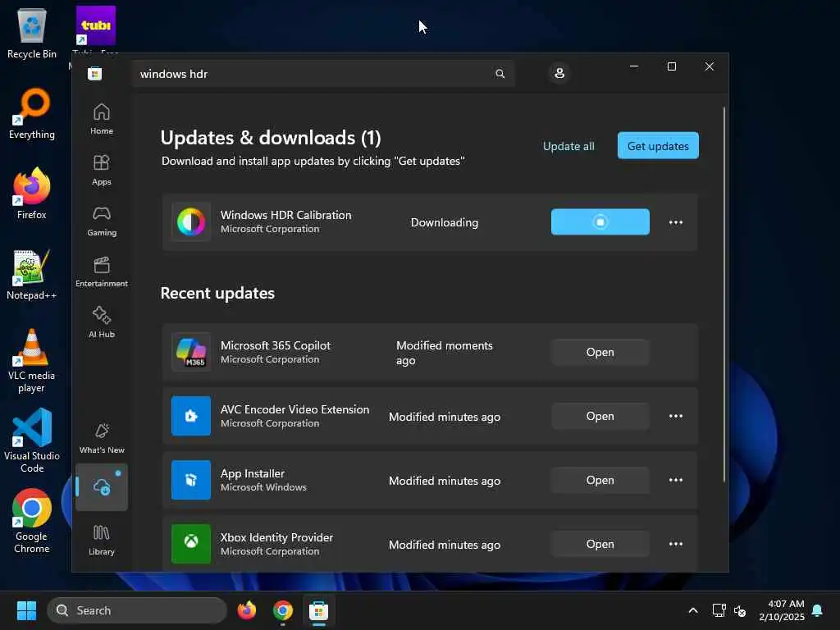This screenshot has height=630, width=840.
Task: Click the Recent updates heading
Action: click(x=217, y=293)
